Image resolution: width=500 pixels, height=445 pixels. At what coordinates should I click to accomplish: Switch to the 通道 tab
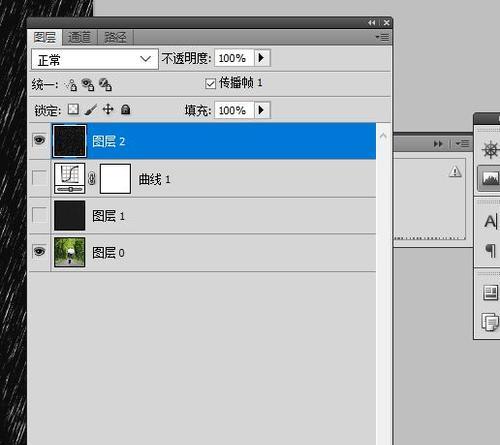[79, 37]
